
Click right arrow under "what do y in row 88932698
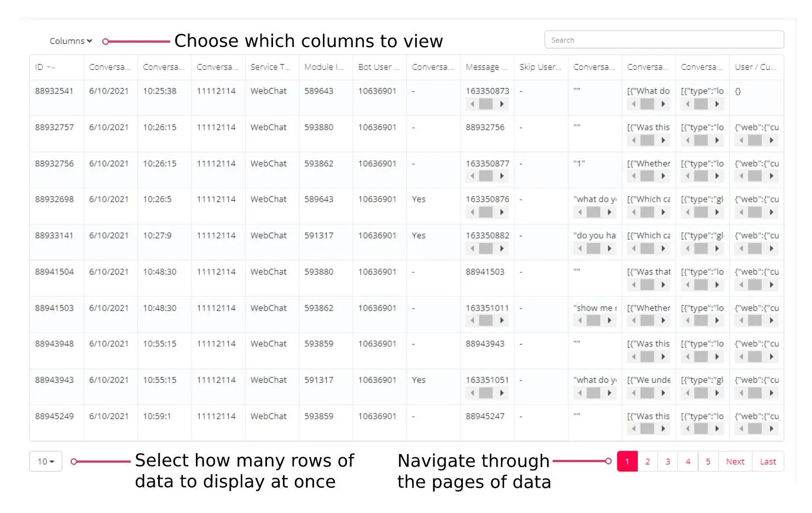(x=609, y=212)
